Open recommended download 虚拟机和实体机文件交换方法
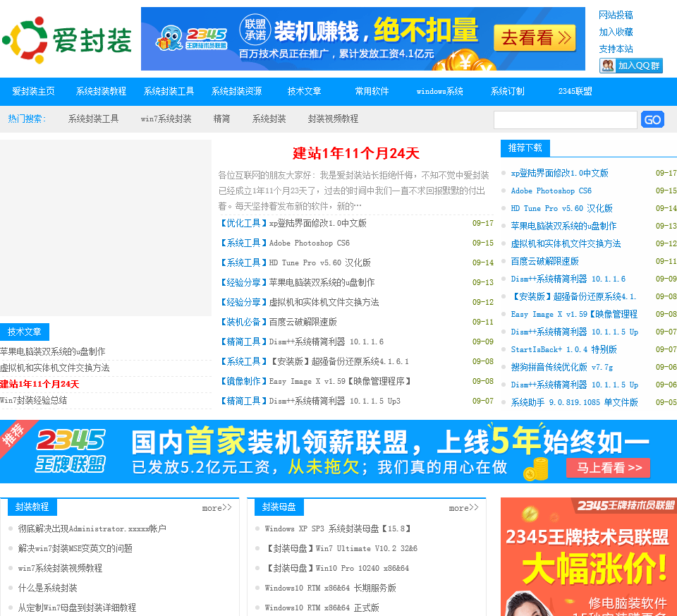Image resolution: width=677 pixels, height=616 pixels. click(566, 243)
